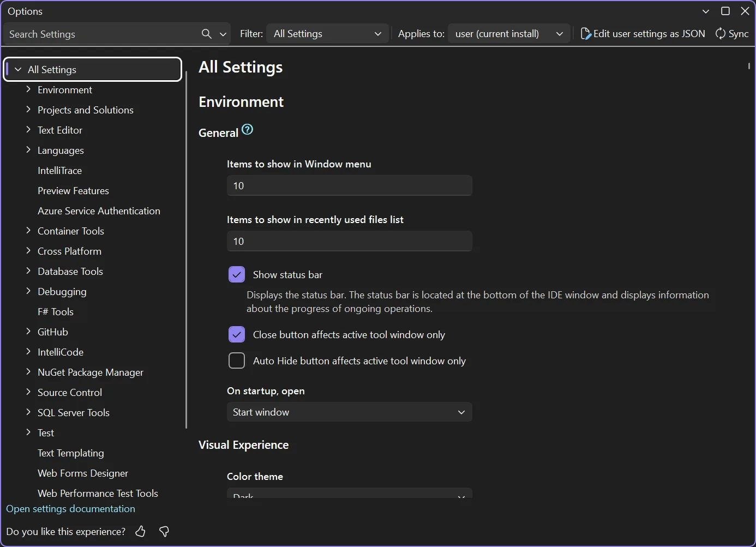Expand the Debugging category
Image resolution: width=756 pixels, height=547 pixels.
click(28, 291)
